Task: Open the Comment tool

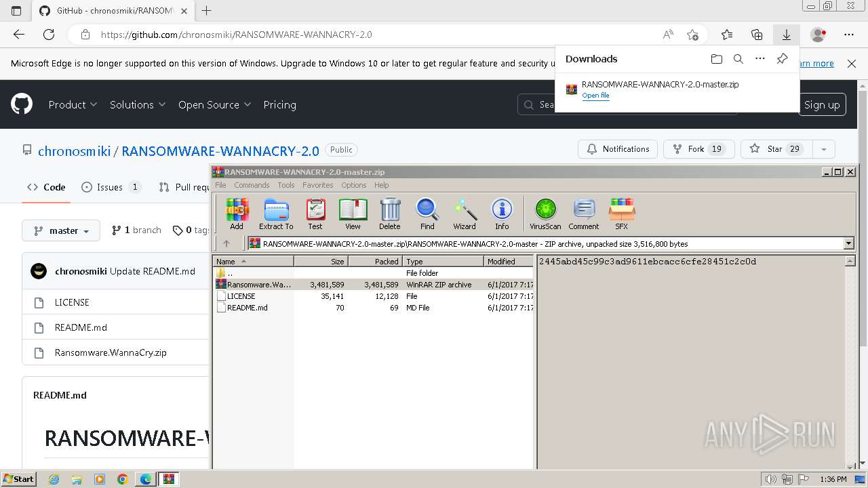Action: (584, 214)
